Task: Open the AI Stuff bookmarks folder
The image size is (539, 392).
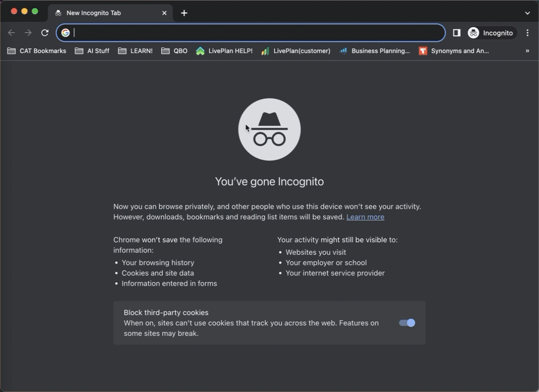Action: tap(92, 51)
